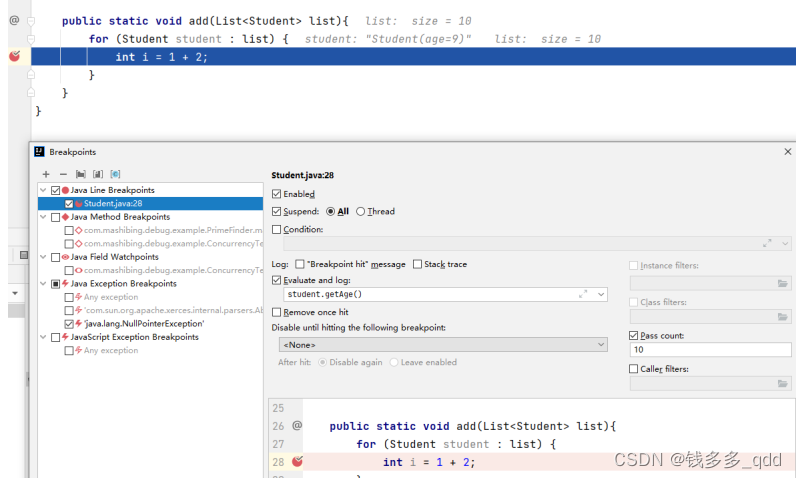Collapse Java Line Breakpoints tree node
The image size is (796, 479).
pos(44,190)
